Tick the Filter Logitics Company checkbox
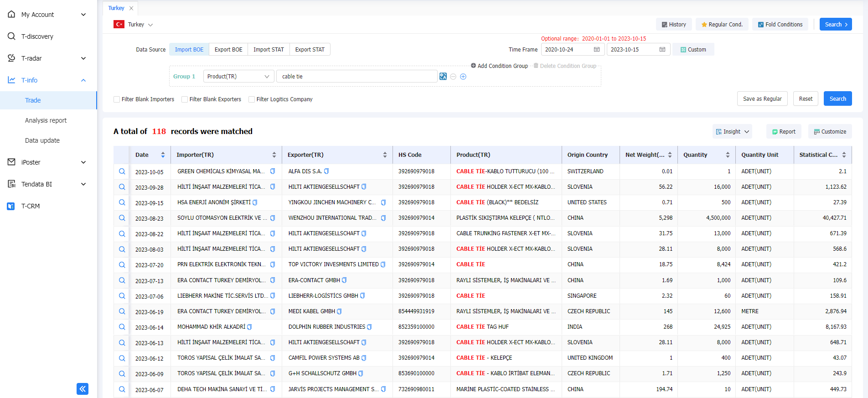This screenshot has width=868, height=398. tap(252, 99)
